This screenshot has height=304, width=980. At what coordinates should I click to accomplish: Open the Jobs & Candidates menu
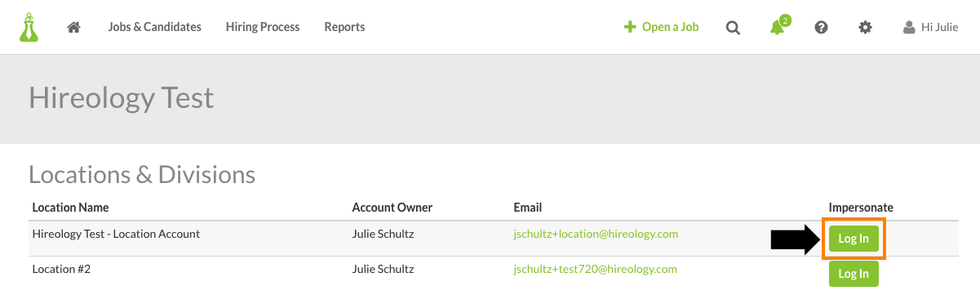154,27
